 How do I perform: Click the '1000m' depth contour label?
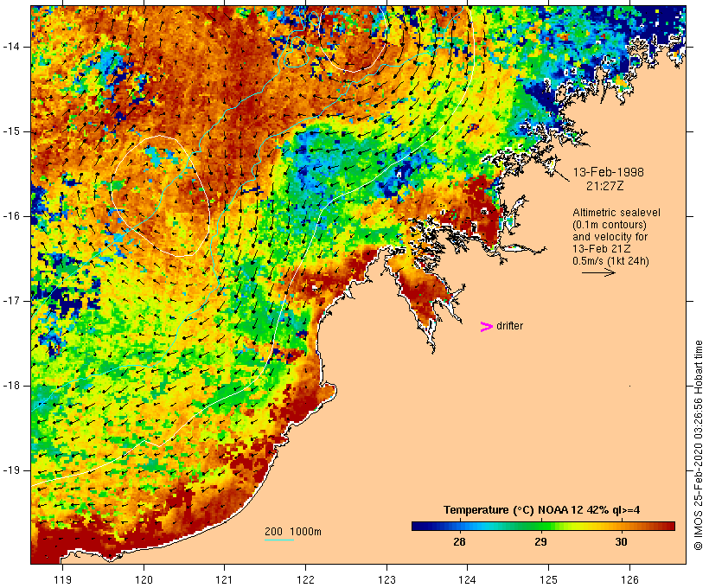[x=305, y=532]
